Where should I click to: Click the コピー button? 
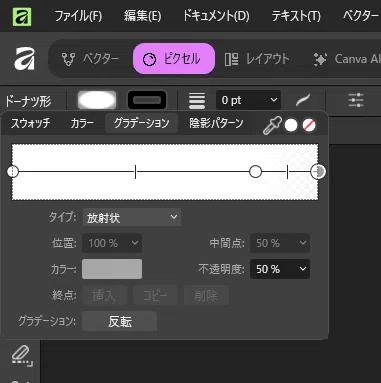click(x=155, y=295)
